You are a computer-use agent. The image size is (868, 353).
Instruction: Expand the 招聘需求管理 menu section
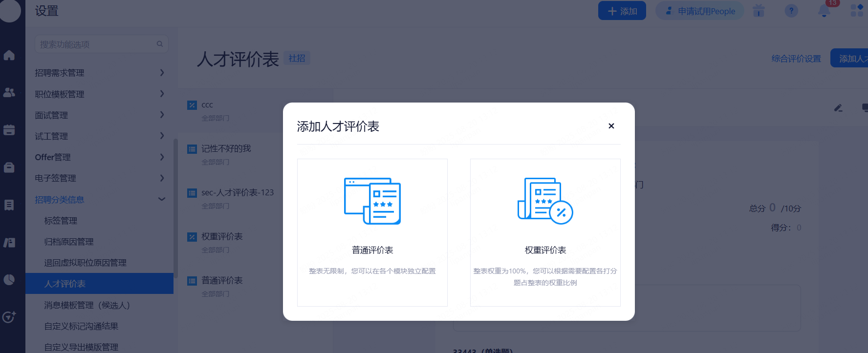coord(99,73)
